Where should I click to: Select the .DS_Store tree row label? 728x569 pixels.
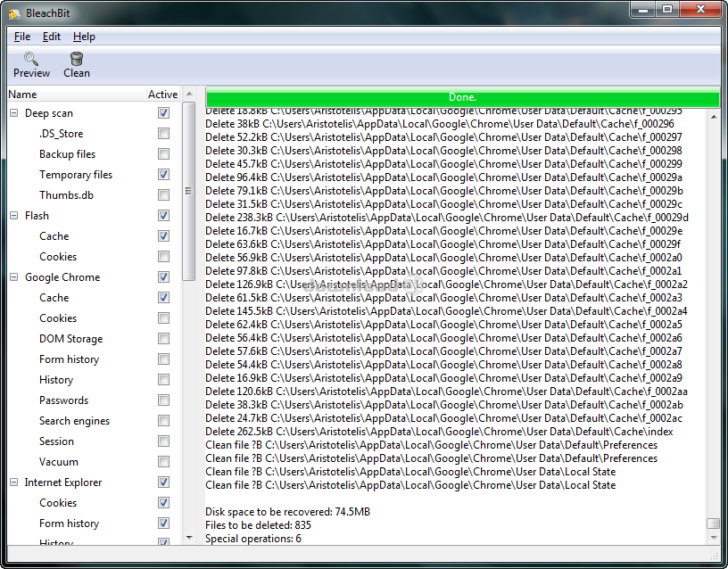point(61,134)
